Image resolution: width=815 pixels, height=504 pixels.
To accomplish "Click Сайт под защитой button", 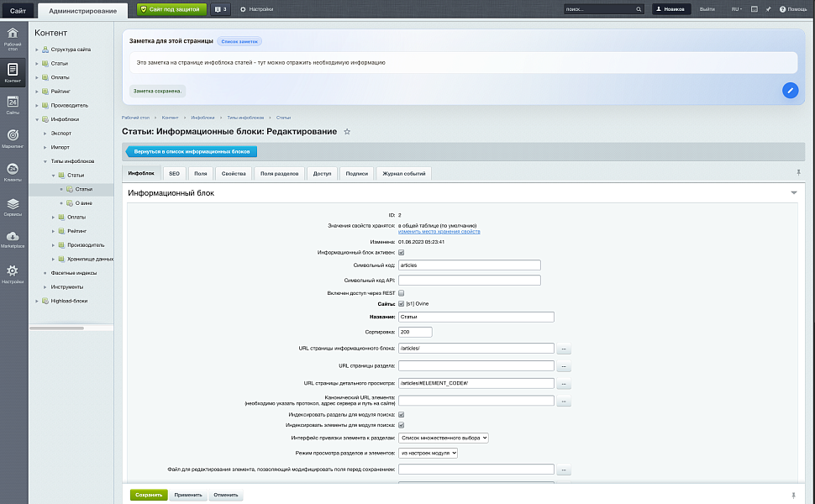I will (171, 9).
